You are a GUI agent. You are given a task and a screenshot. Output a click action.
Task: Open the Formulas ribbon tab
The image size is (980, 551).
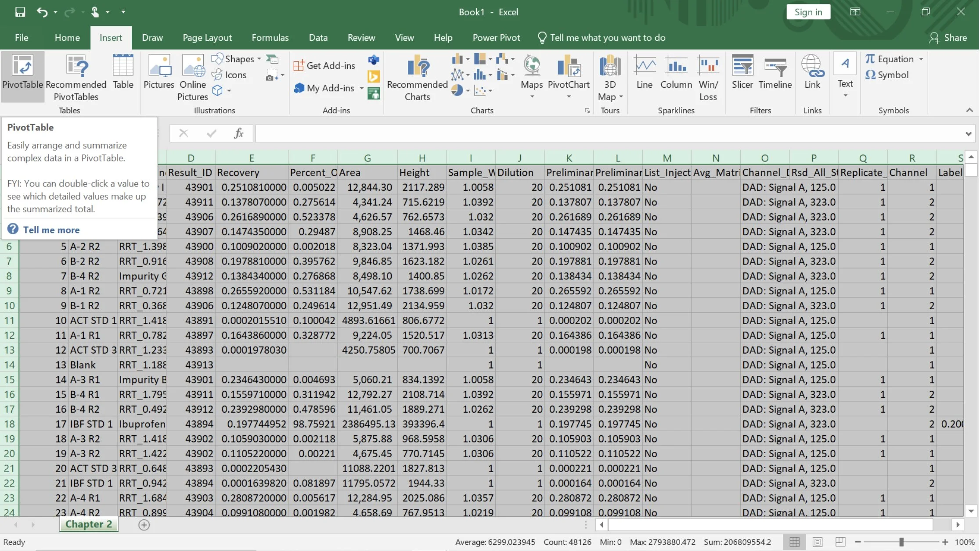tap(270, 38)
